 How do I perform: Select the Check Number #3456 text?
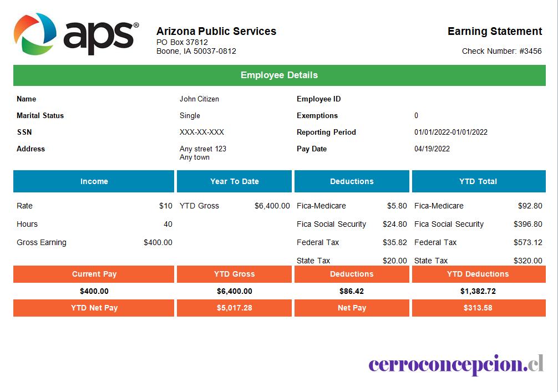(x=502, y=51)
